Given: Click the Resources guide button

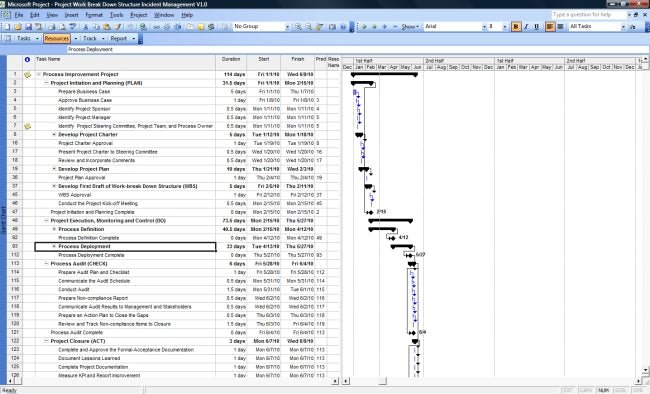Looking at the screenshot, I should (x=57, y=39).
